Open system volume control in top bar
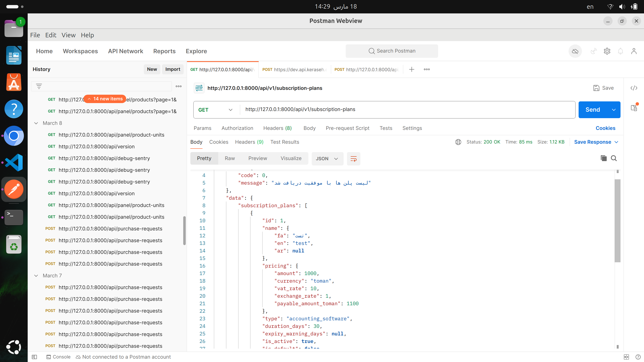Image resolution: width=644 pixels, height=362 pixels. coord(622,7)
